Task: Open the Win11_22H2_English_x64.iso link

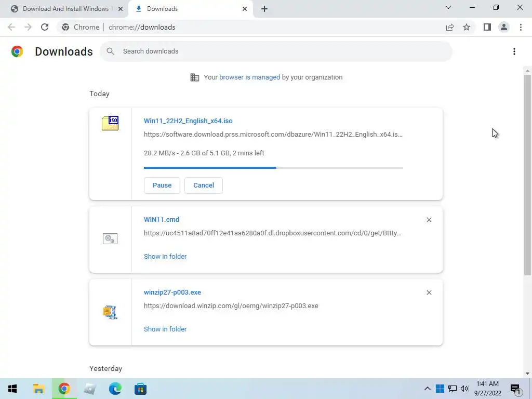Action: click(x=188, y=121)
